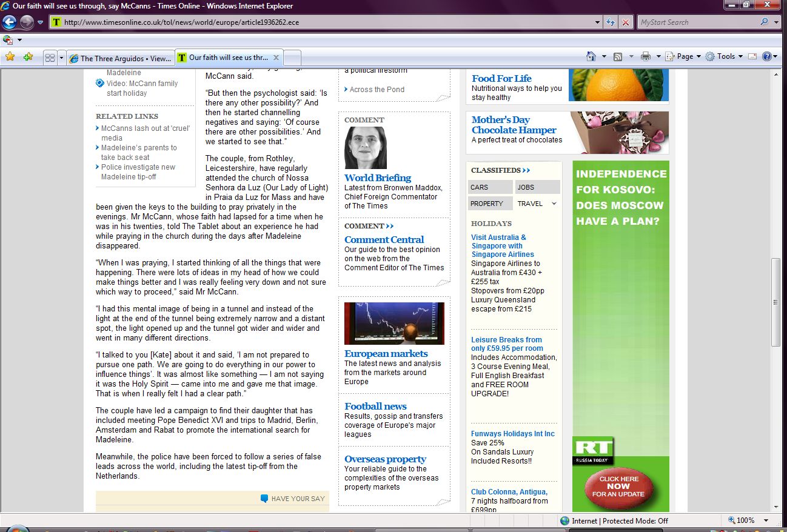787x532 pixels.
Task: Select the JOBS classifieds tab
Action: tap(537, 187)
